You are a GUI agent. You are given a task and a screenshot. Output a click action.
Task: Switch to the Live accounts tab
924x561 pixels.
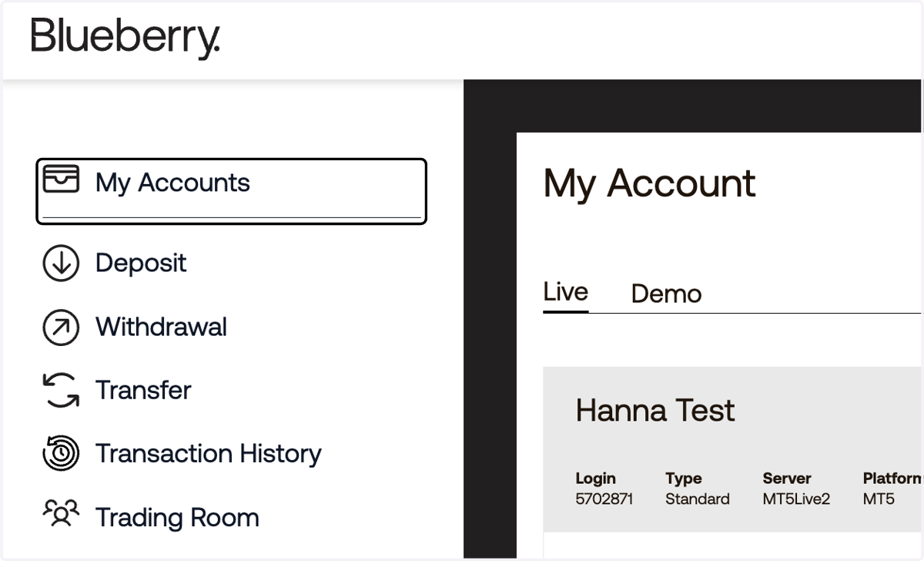tap(566, 293)
